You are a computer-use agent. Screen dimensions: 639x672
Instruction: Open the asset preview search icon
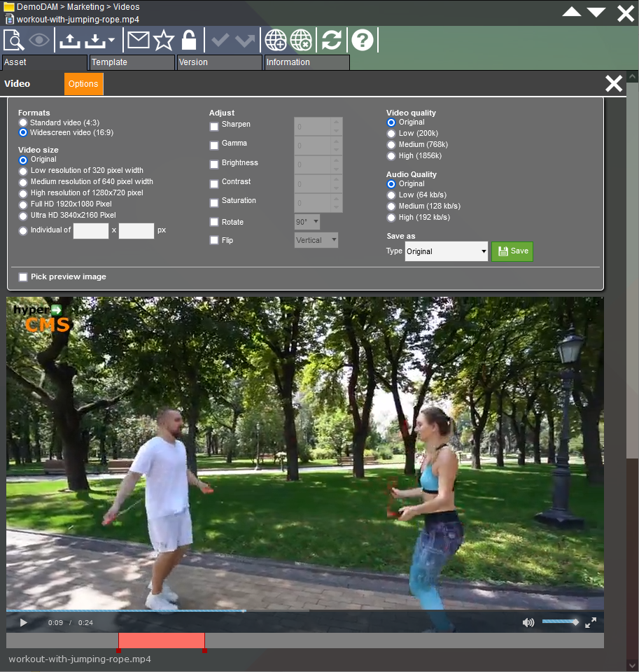click(14, 40)
